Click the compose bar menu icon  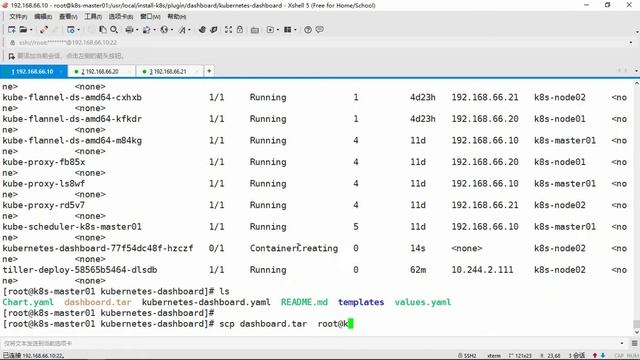coord(635,343)
